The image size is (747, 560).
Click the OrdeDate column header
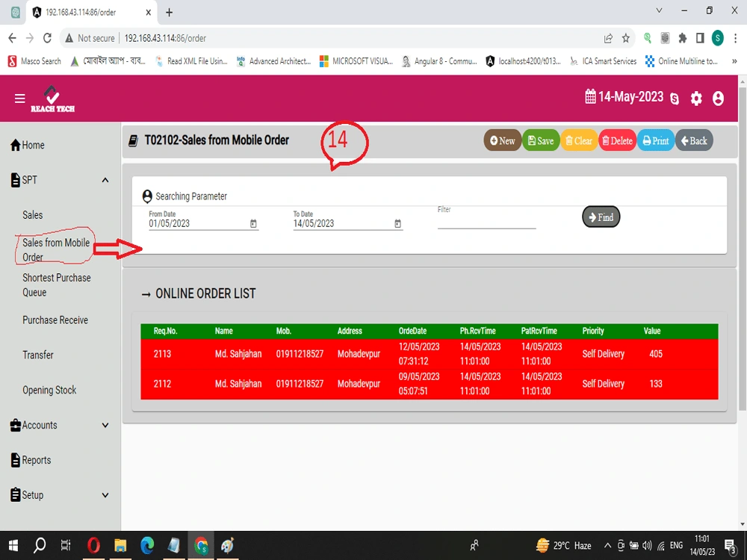pos(412,331)
